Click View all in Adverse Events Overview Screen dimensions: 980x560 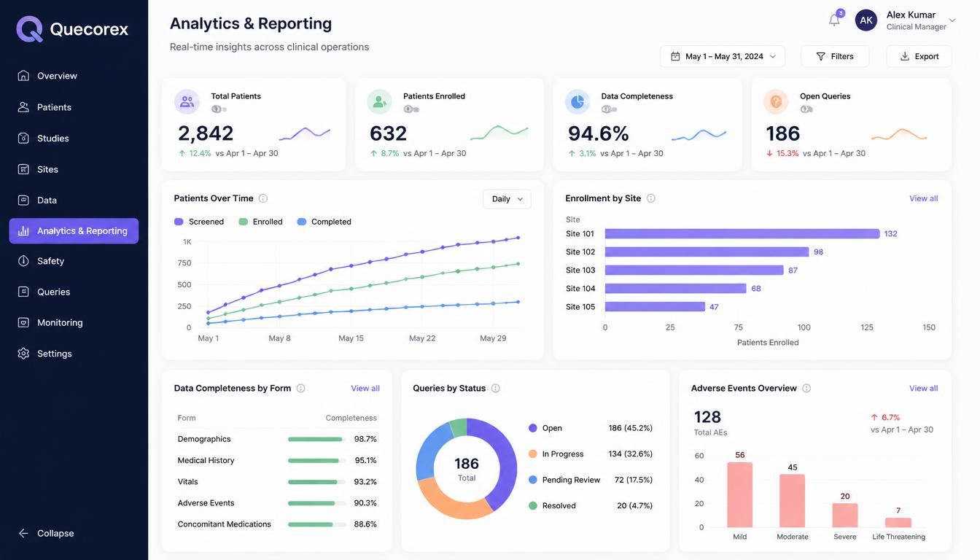click(923, 389)
